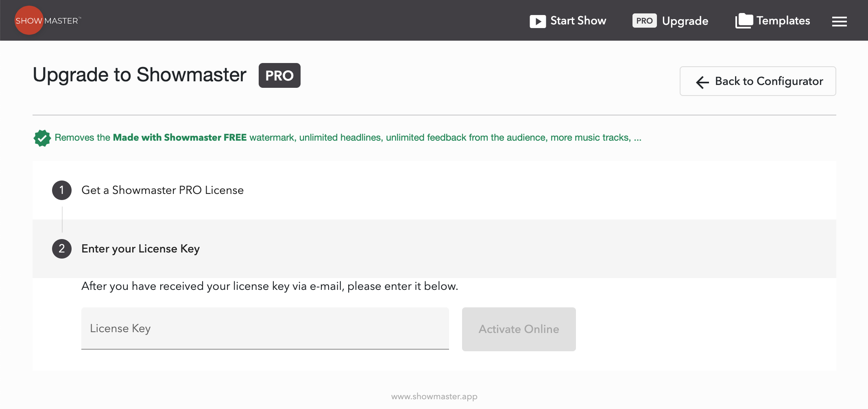Go to Templates in header
Screen dimensions: 868x409
click(x=783, y=21)
